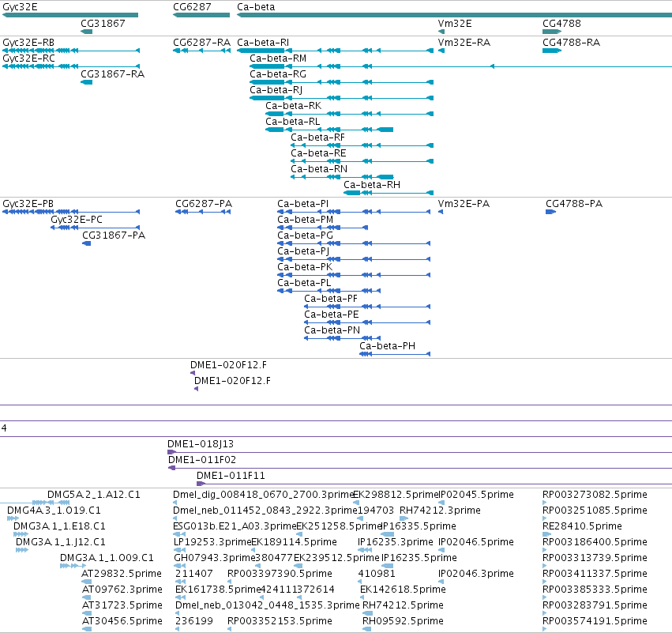Click EST label DMG4A3_1.019.C1
672x633 pixels.
54,511
